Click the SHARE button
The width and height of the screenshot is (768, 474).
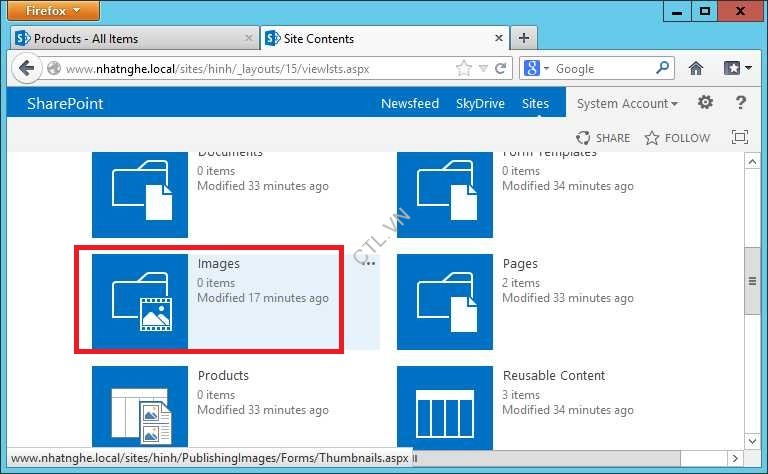pos(603,138)
